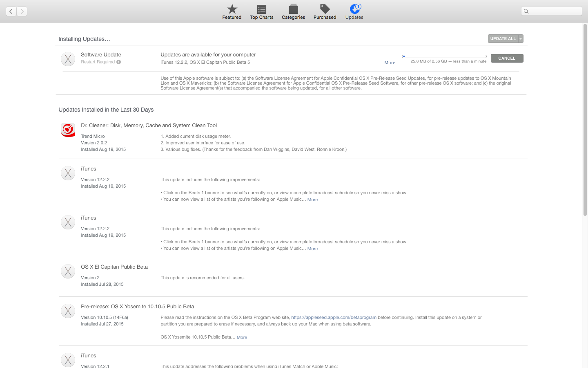Click 'Updates are available for your computer' text
The height and width of the screenshot is (368, 588).
point(208,55)
